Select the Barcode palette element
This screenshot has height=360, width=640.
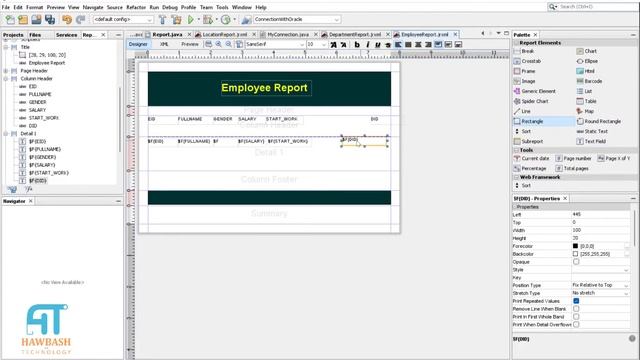coord(593,81)
